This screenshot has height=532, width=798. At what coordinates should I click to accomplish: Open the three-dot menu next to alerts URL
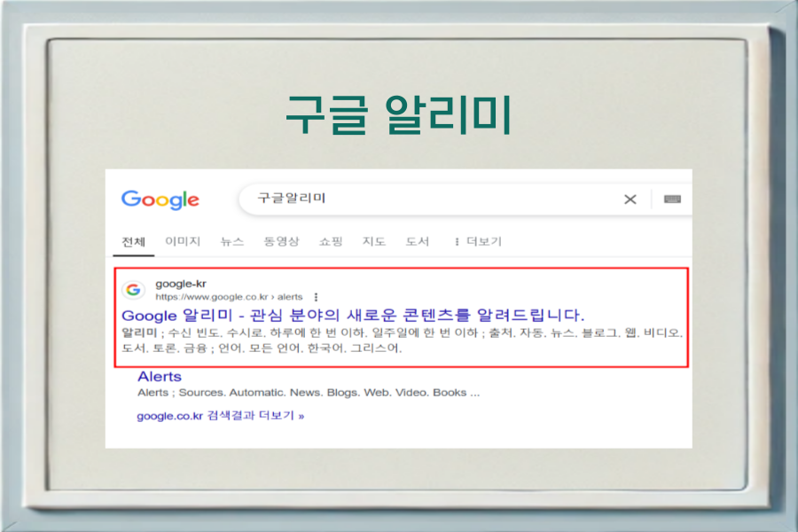tap(316, 297)
